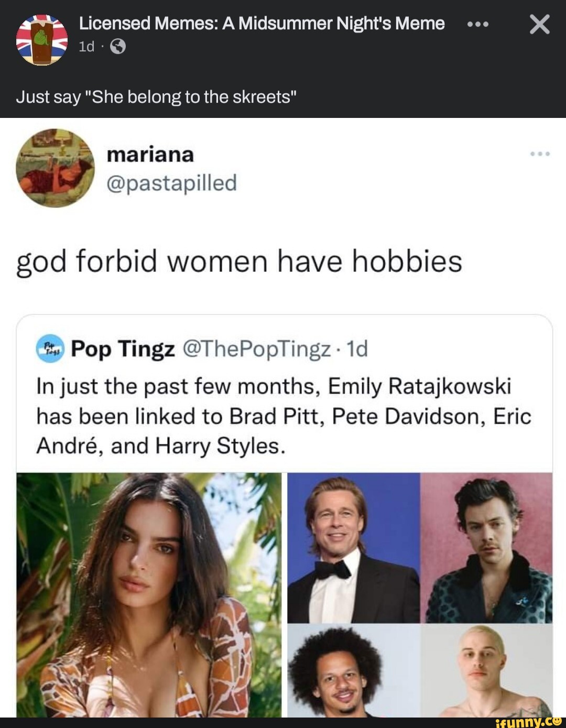Open the three-dot post options menu
The height and width of the screenshot is (728, 566).
[x=477, y=25]
